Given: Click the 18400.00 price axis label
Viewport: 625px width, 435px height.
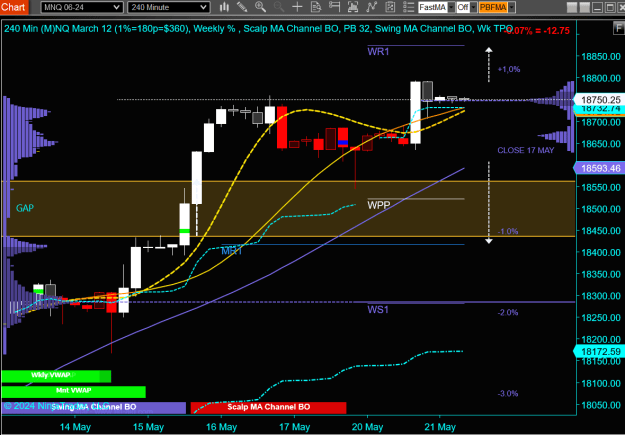Looking at the screenshot, I should click(x=601, y=252).
